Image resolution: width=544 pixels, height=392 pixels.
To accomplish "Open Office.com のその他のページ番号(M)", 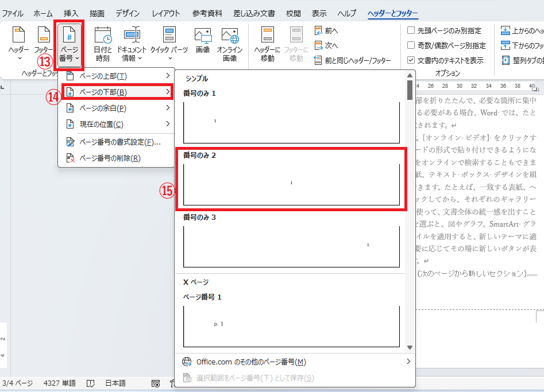I will [295, 362].
